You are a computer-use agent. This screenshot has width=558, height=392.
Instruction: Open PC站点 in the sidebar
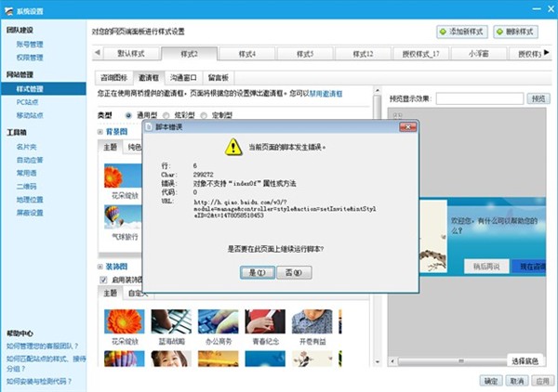pos(27,102)
